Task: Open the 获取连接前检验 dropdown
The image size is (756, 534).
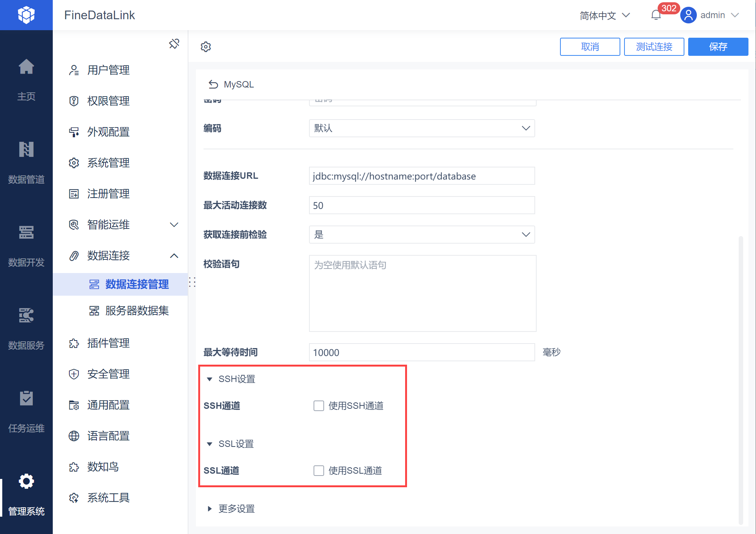Action: pos(422,235)
